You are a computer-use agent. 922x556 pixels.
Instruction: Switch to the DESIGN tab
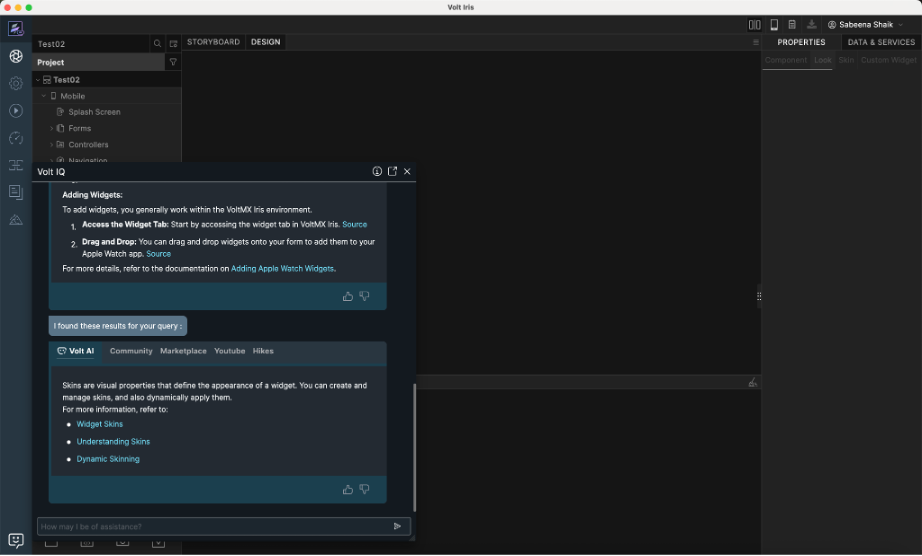(266, 42)
